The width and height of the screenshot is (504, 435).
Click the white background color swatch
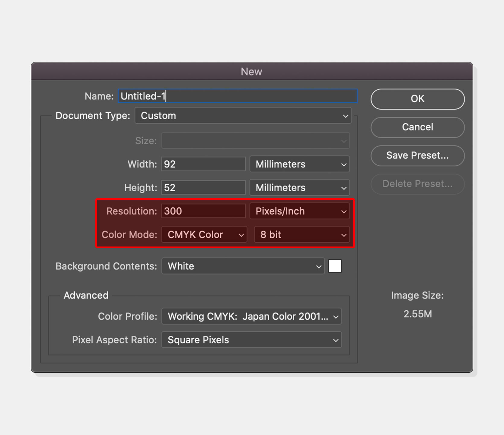pos(335,266)
